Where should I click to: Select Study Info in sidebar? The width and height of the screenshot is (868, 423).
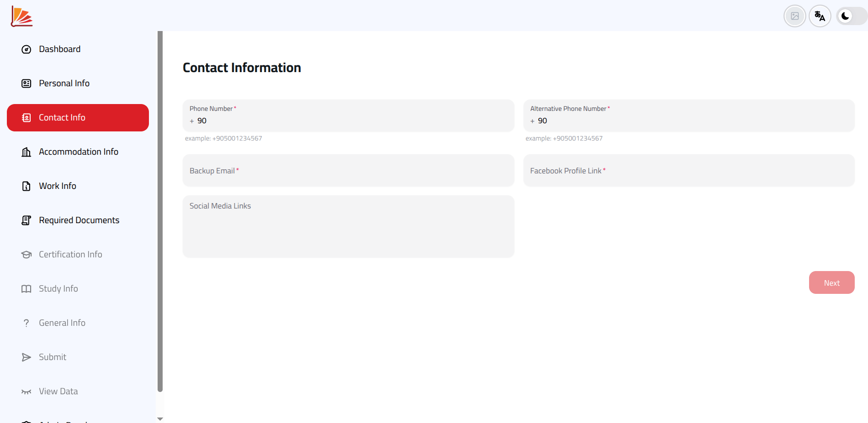coord(78,289)
